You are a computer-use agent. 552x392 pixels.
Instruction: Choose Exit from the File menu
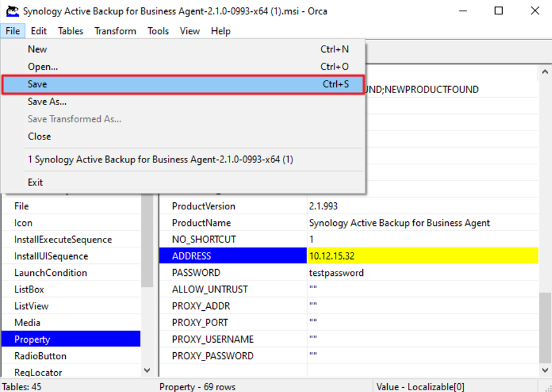tap(183, 183)
